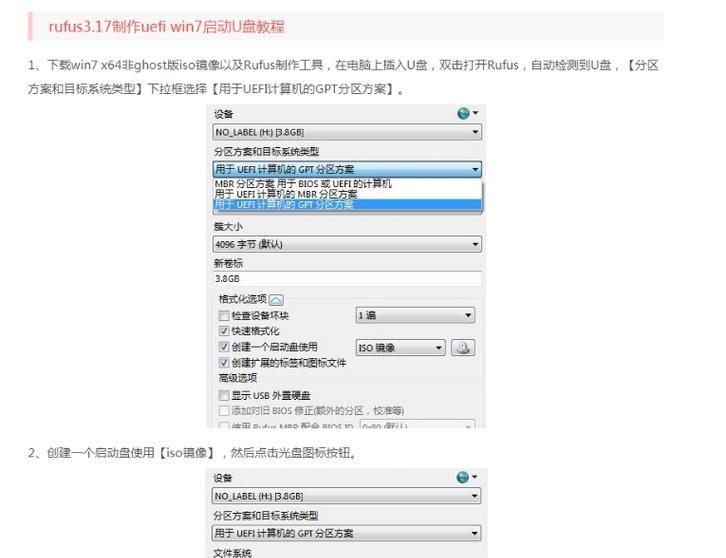Click the disc icon button beside ISO 镜像
This screenshot has width=726, height=558.
(x=463, y=347)
